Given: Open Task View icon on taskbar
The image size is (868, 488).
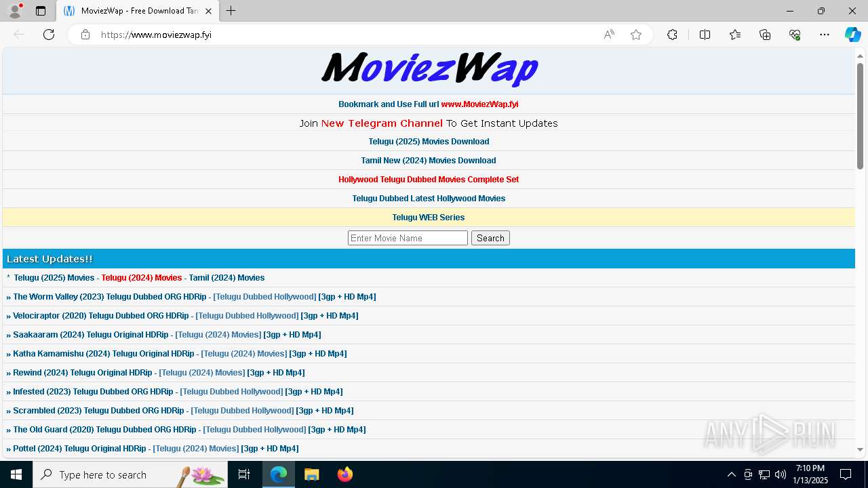Looking at the screenshot, I should tap(244, 474).
